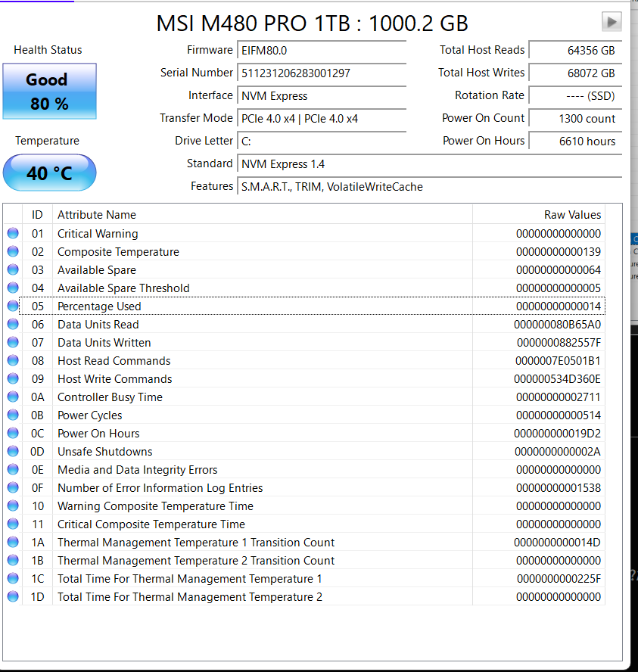This screenshot has height=672, width=638.
Task: Click the status dot beside Unsafe Shutdowns
Action: click(13, 451)
